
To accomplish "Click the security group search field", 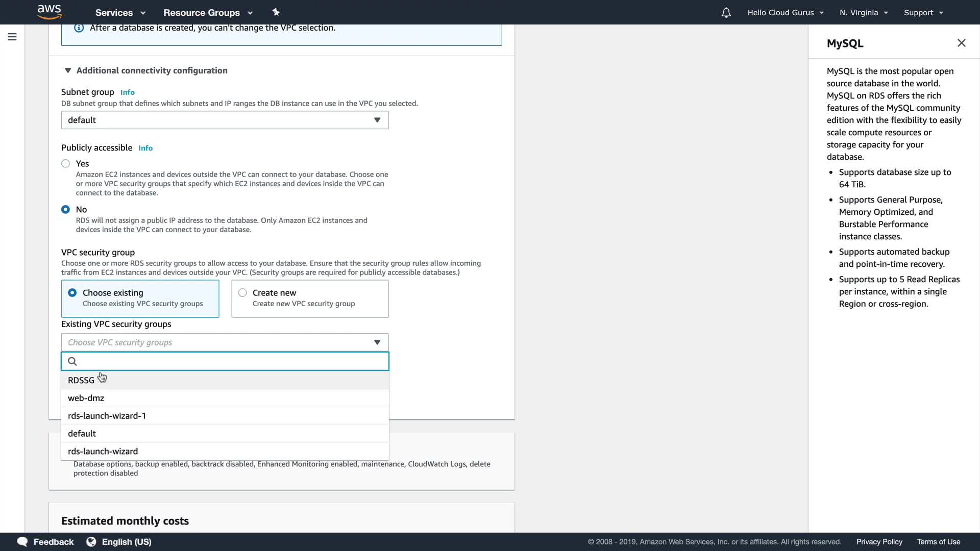I will pos(230,361).
